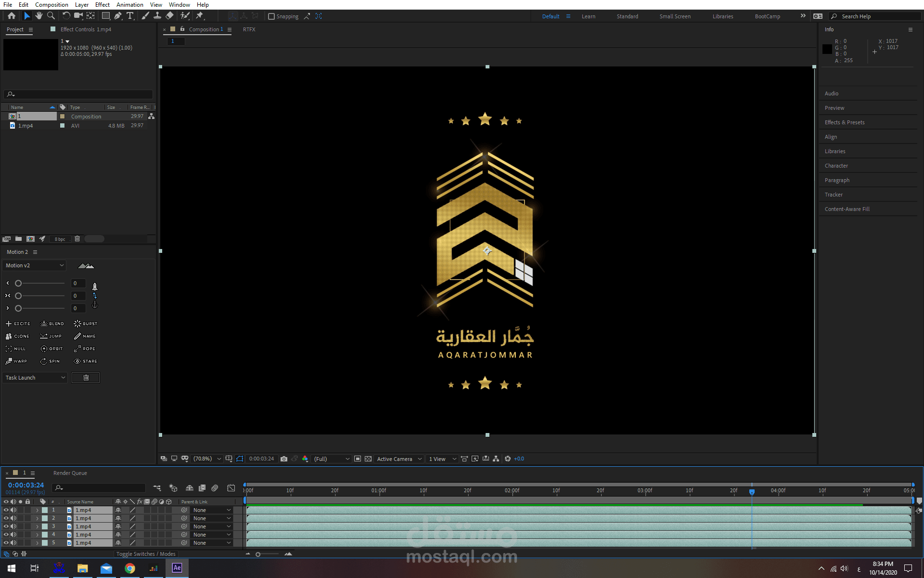Open the Motion v2 dropdown
The width and height of the screenshot is (924, 578).
34,265
